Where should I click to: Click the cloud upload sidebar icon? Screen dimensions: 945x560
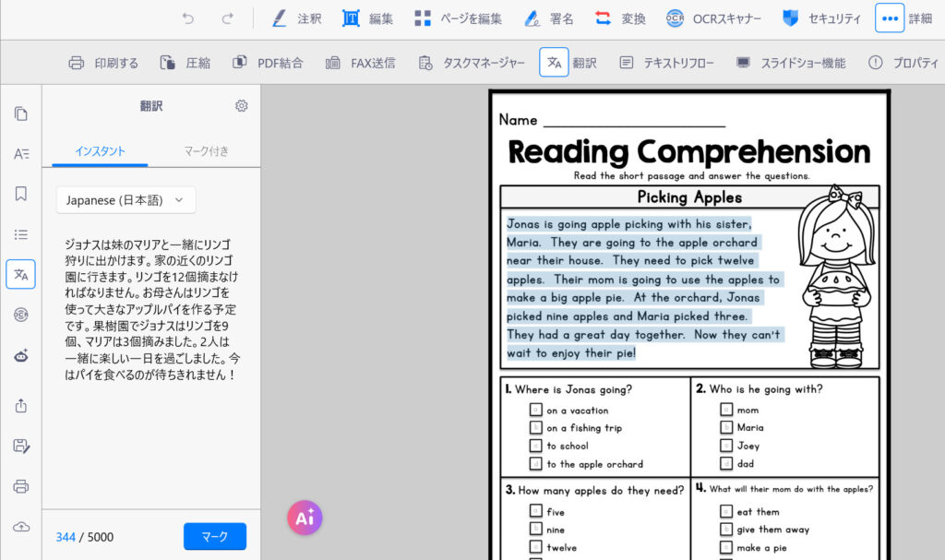(21, 527)
